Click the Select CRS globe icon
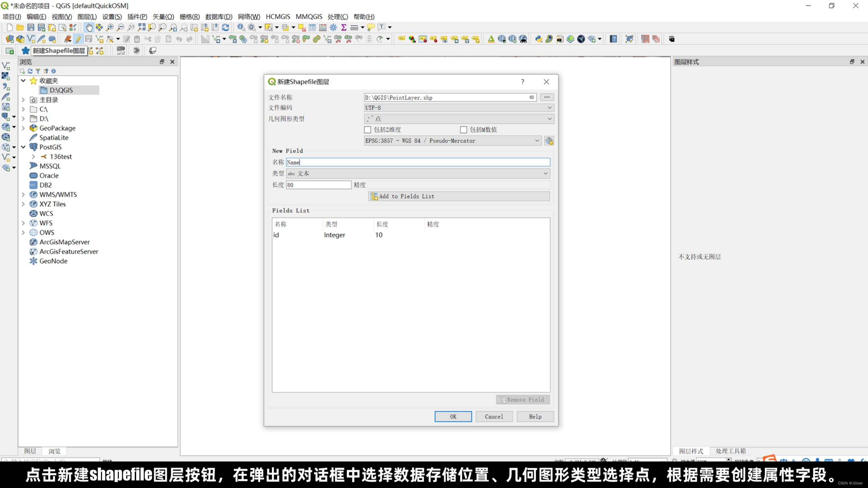 click(549, 141)
